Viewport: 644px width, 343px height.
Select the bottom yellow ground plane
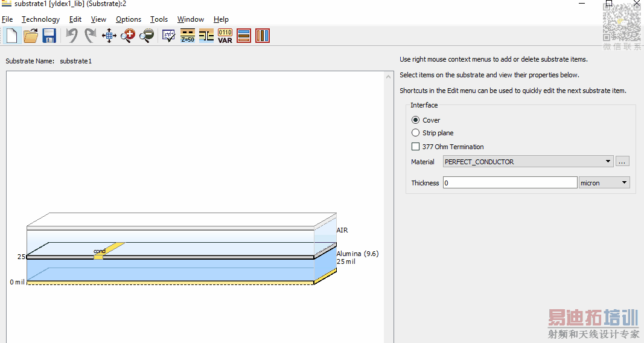click(170, 283)
